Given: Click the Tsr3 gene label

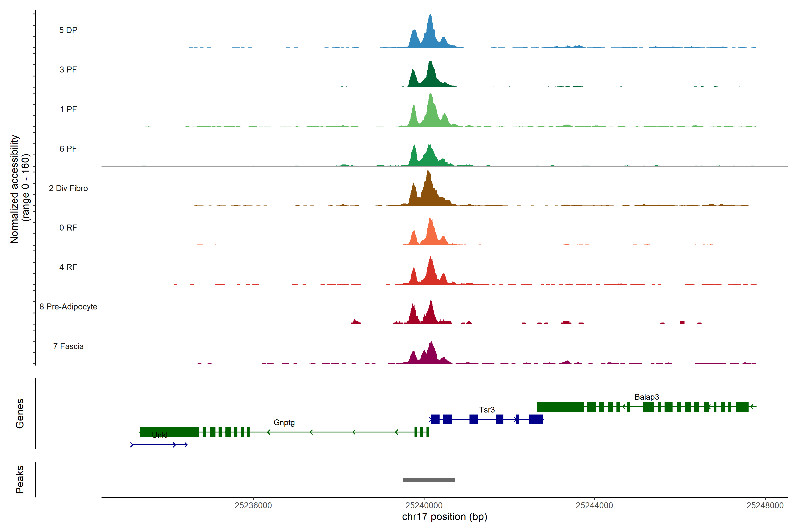Looking at the screenshot, I should coord(487,410).
